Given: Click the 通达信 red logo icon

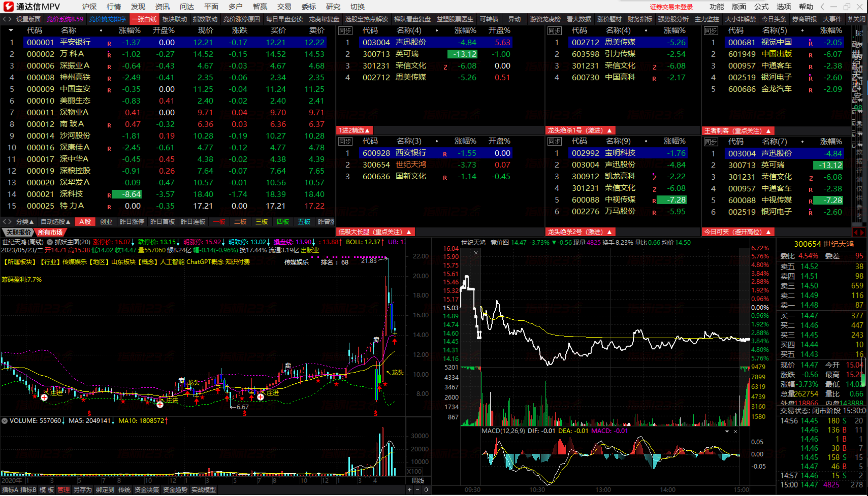Looking at the screenshot, I should click(8, 6).
